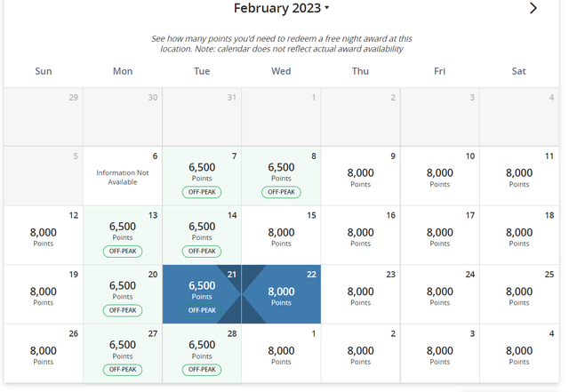Select February 9 for 8,000 points
569x392 pixels.
(360, 176)
